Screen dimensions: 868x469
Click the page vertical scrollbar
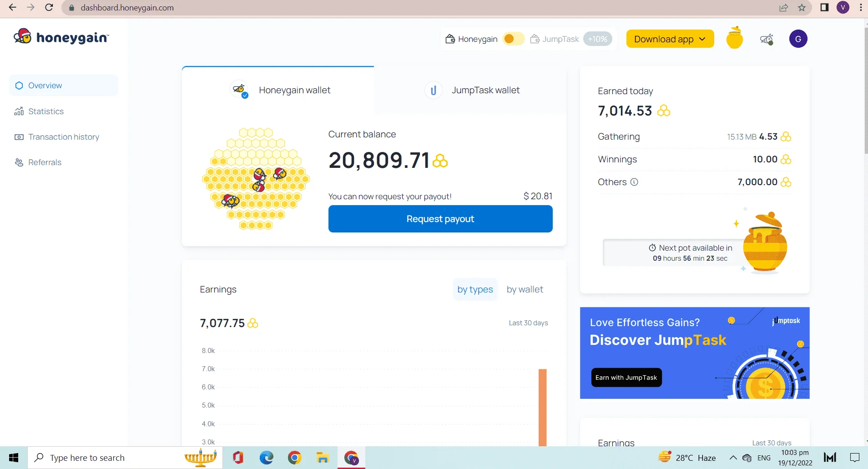pyautogui.click(x=865, y=91)
